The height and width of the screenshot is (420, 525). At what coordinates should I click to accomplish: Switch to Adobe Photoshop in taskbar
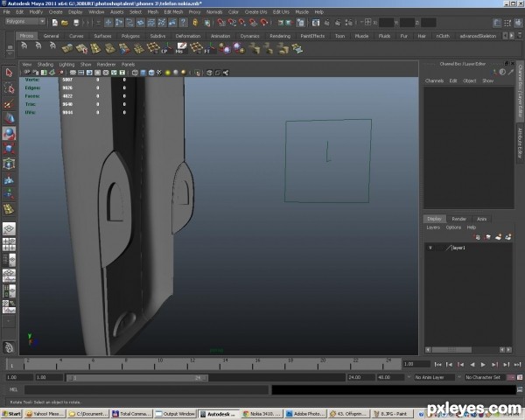(x=304, y=414)
